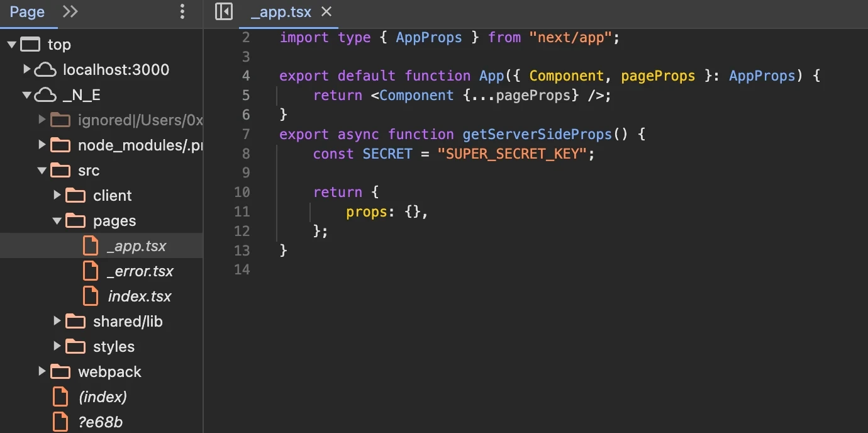The width and height of the screenshot is (868, 433).
Task: Expand the styles folder
Action: point(56,346)
